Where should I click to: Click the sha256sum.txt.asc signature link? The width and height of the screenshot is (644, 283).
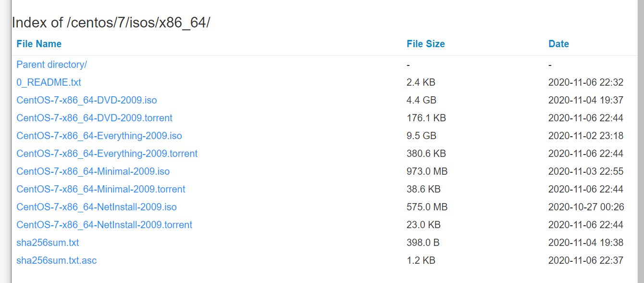pos(56,260)
